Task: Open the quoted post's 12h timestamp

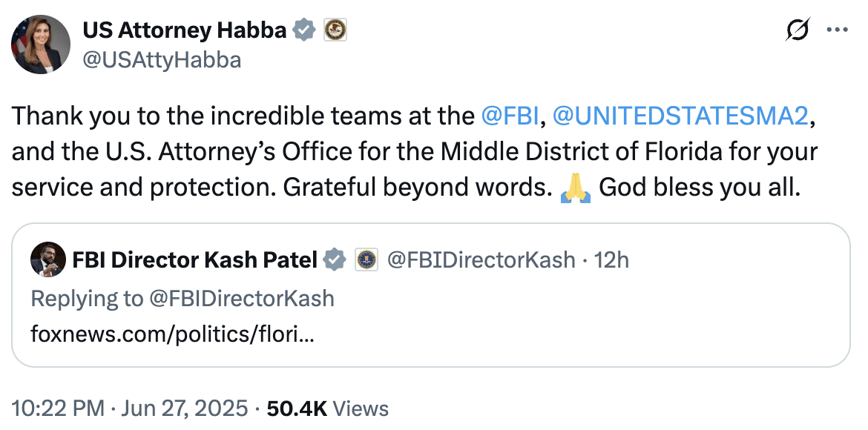Action: coord(611,259)
